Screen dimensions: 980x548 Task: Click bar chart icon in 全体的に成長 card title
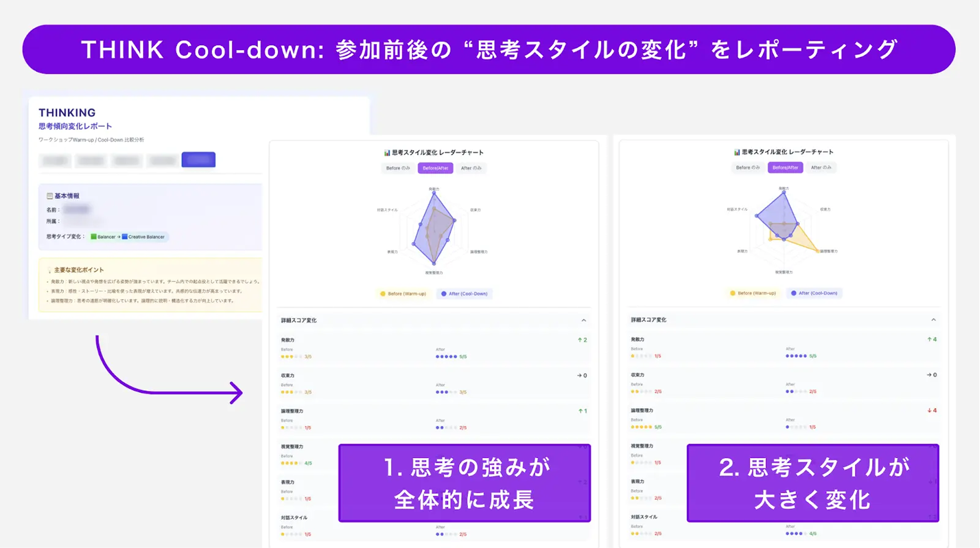point(387,153)
